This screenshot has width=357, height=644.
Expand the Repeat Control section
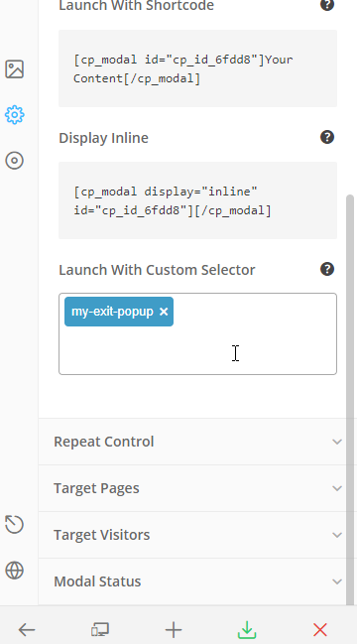pos(197,442)
